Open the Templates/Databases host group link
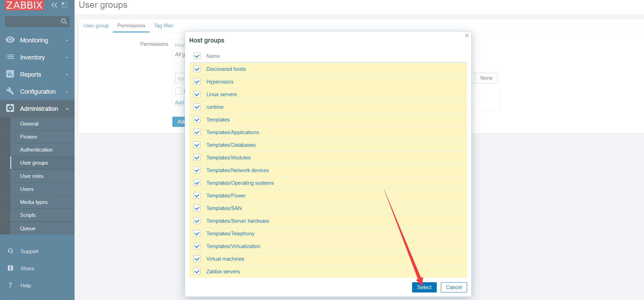 231,145
